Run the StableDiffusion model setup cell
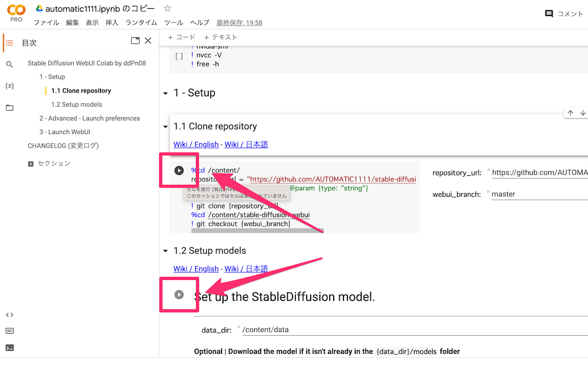588x369 pixels. (179, 295)
